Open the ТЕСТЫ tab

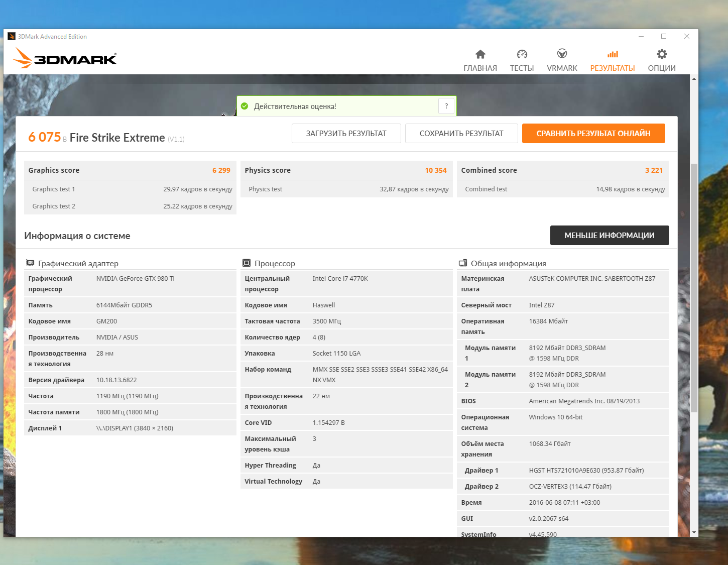coord(522,60)
